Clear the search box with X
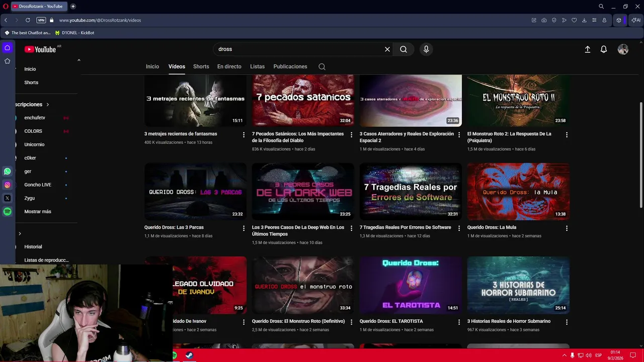 point(387,49)
